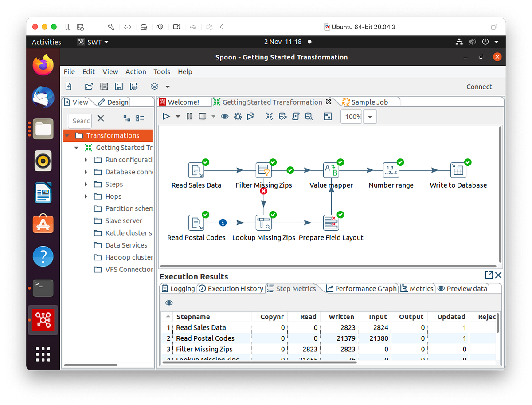Create a new file using the toolbar icon
The image size is (532, 405).
(68, 86)
